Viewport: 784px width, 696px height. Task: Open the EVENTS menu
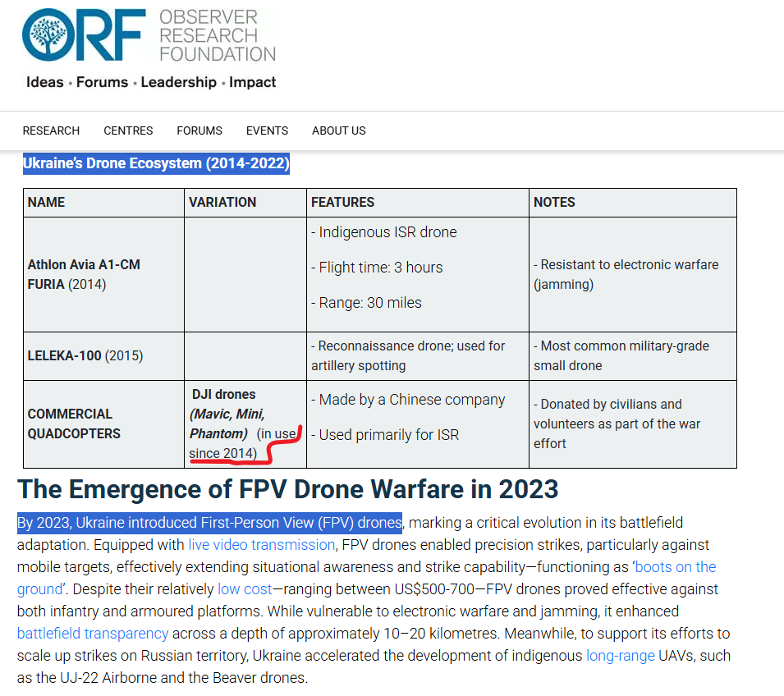267,130
